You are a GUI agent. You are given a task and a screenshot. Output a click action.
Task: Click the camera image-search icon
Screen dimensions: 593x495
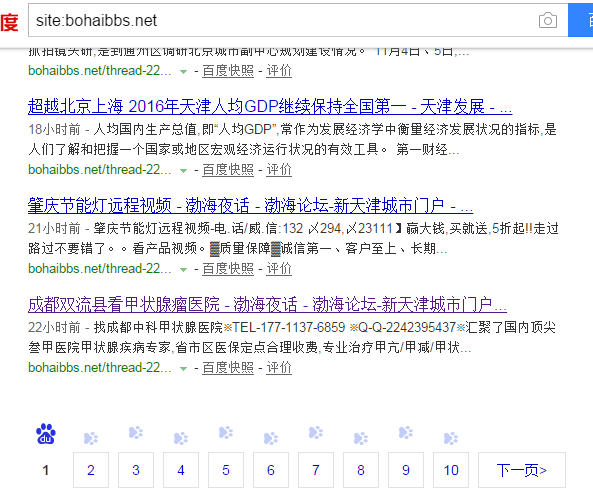click(548, 20)
